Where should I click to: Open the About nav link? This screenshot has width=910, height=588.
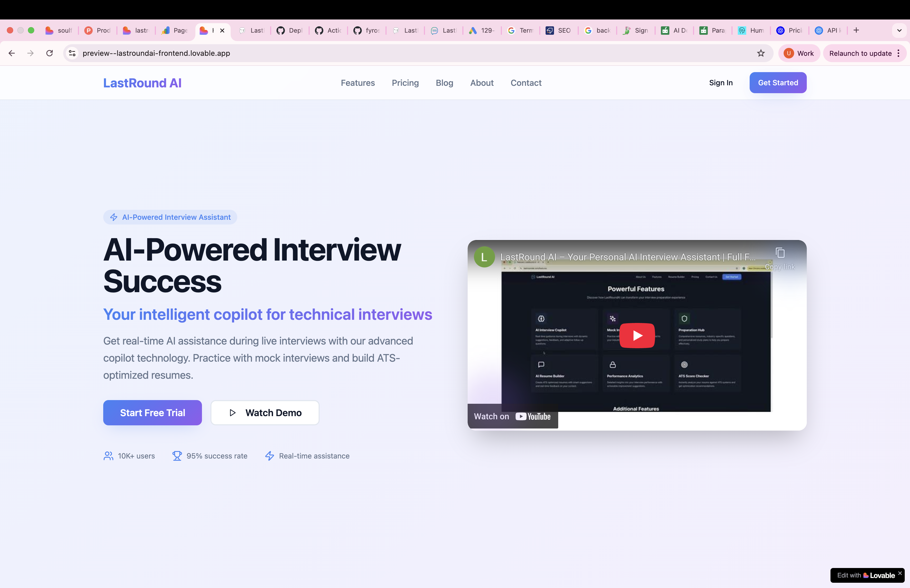pos(482,83)
